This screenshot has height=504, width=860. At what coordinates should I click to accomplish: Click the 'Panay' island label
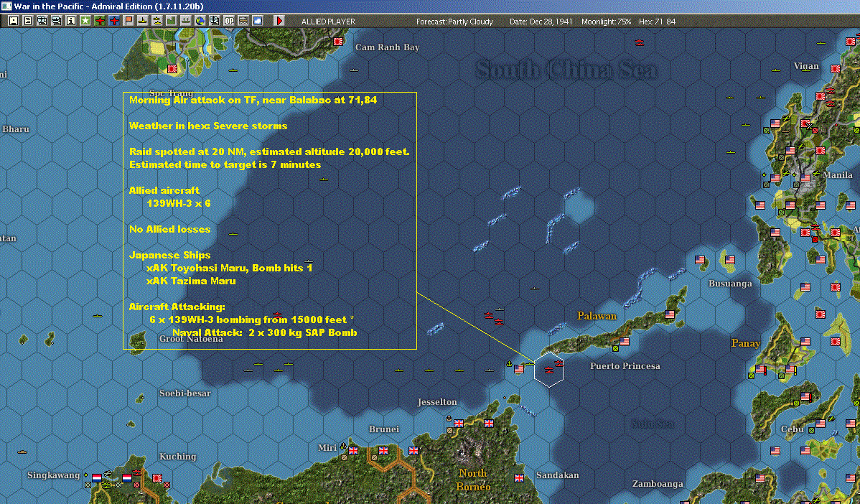745,343
